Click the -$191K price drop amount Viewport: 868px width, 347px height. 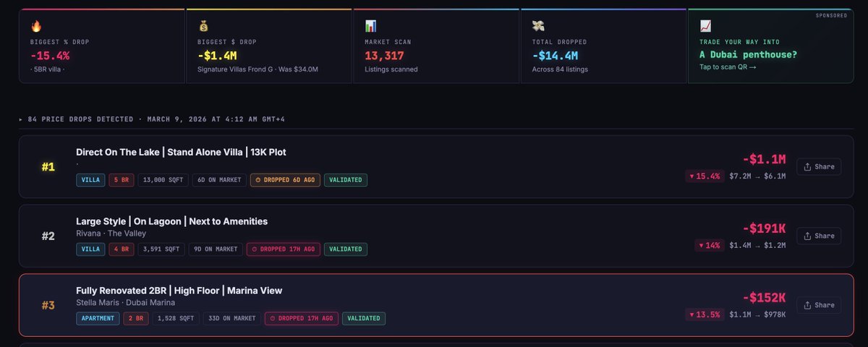click(764, 228)
